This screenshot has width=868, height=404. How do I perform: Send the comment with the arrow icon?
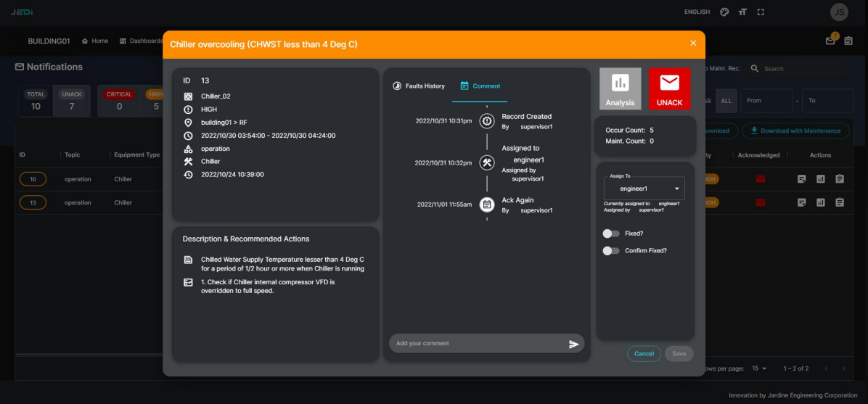pos(573,344)
